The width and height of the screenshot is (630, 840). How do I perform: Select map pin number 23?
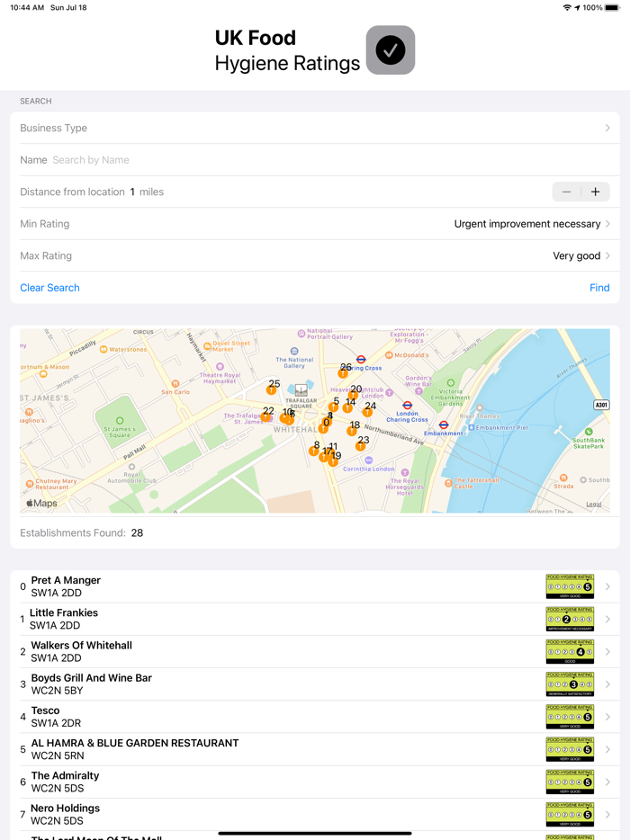click(x=361, y=446)
